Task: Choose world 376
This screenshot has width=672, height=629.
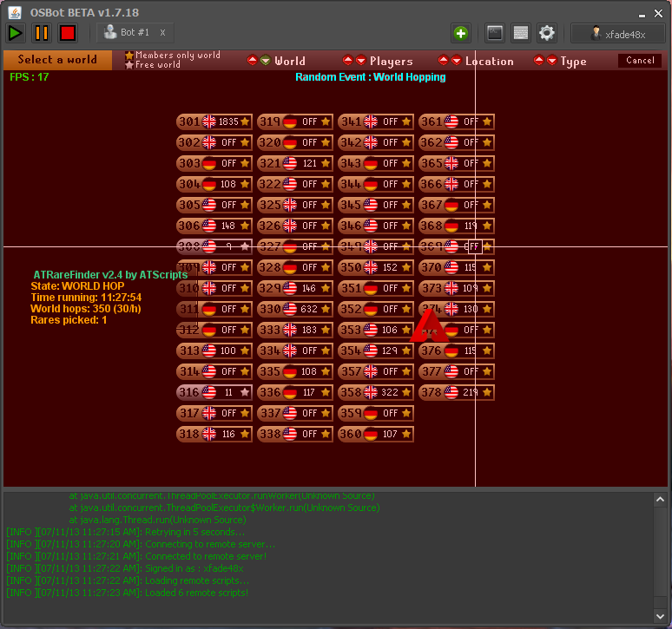Action: [457, 351]
